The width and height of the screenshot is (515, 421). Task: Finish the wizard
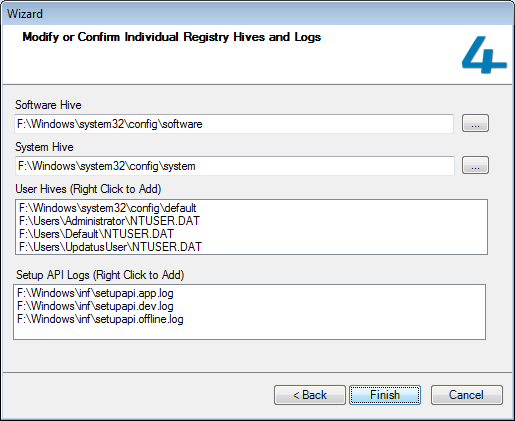[x=385, y=395]
